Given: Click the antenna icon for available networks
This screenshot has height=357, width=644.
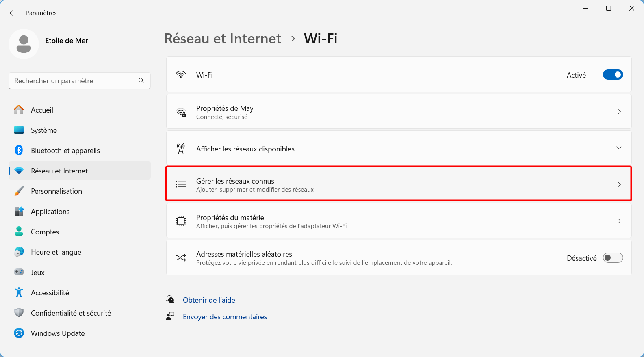Looking at the screenshot, I should (181, 149).
